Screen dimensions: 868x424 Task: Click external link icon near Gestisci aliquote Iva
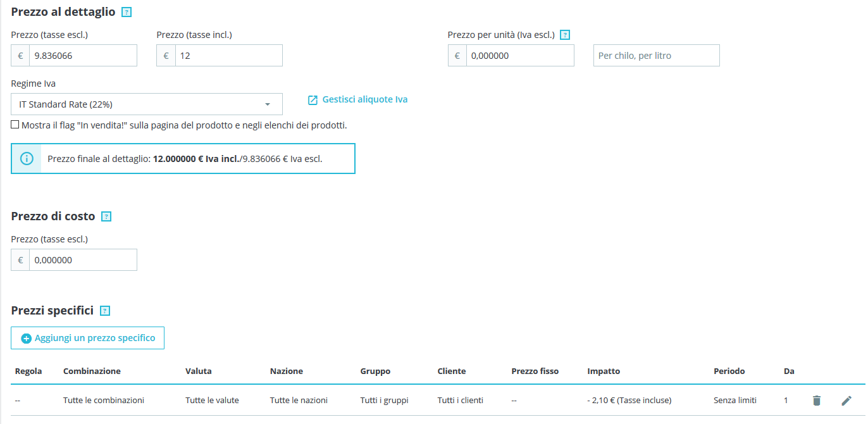click(313, 100)
